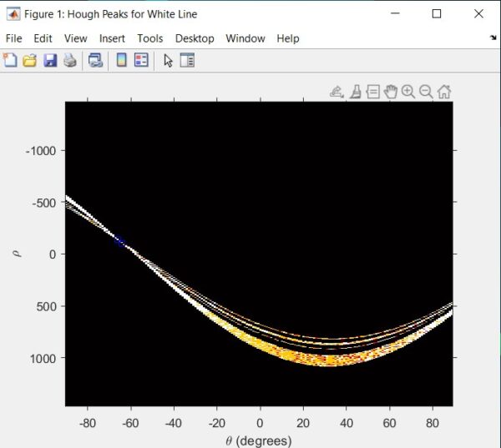Screen dimensions: 501x448
Task: Minimize the Figure 1 window
Action: (x=395, y=13)
